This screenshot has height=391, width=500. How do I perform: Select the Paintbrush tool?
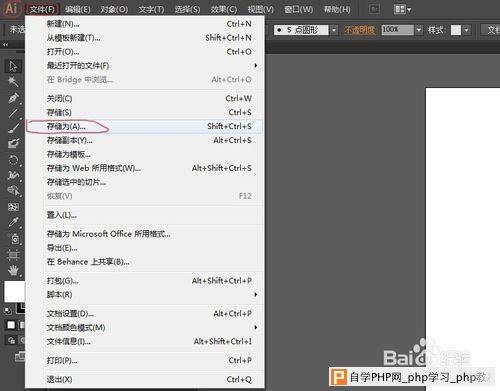pyautogui.click(x=13, y=128)
